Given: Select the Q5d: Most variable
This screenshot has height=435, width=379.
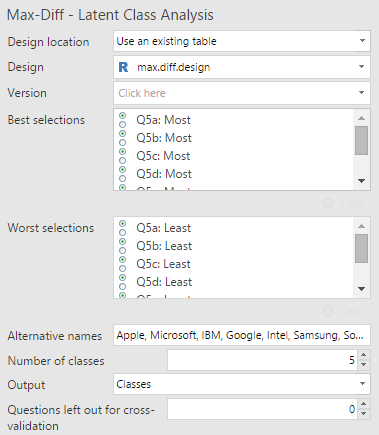Looking at the screenshot, I should pos(164,174).
